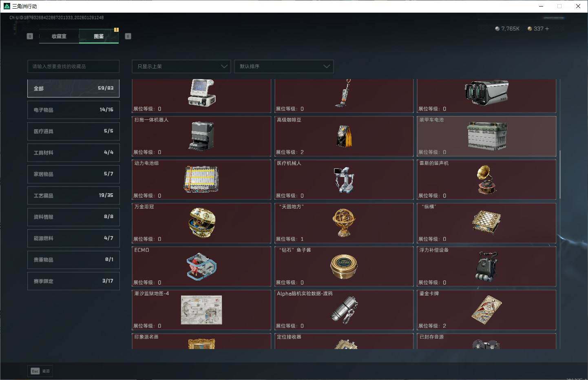Select the 潮汐监狱地图-4 map item
The width and height of the screenshot is (588, 380).
click(201, 310)
